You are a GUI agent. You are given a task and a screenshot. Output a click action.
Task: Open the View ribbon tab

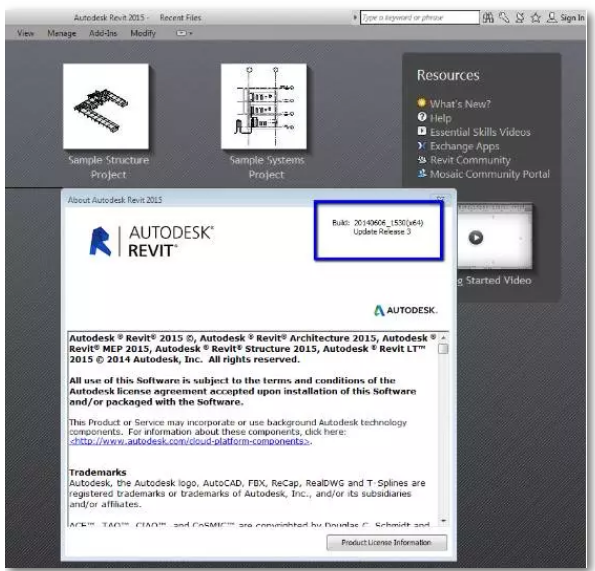click(x=25, y=33)
